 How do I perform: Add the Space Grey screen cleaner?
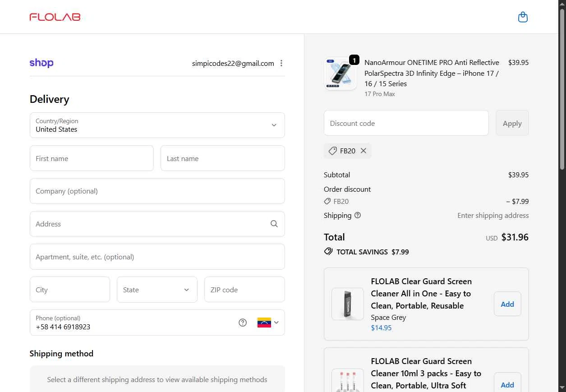tap(507, 304)
